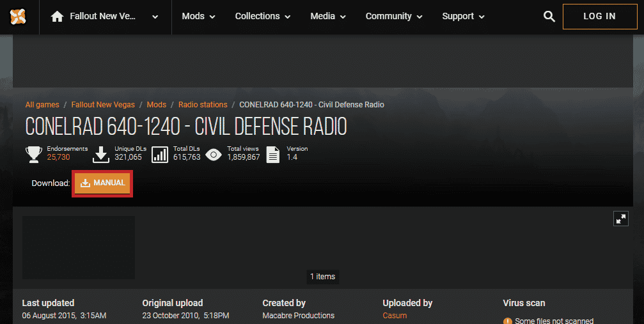Open the Radio stations breadcrumb link
Image resolution: width=644 pixels, height=324 pixels.
[203, 105]
